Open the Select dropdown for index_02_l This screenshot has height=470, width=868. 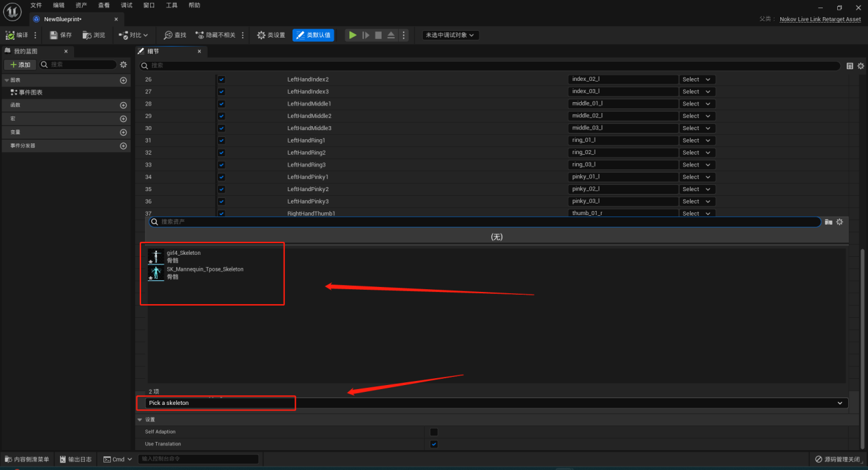697,79
